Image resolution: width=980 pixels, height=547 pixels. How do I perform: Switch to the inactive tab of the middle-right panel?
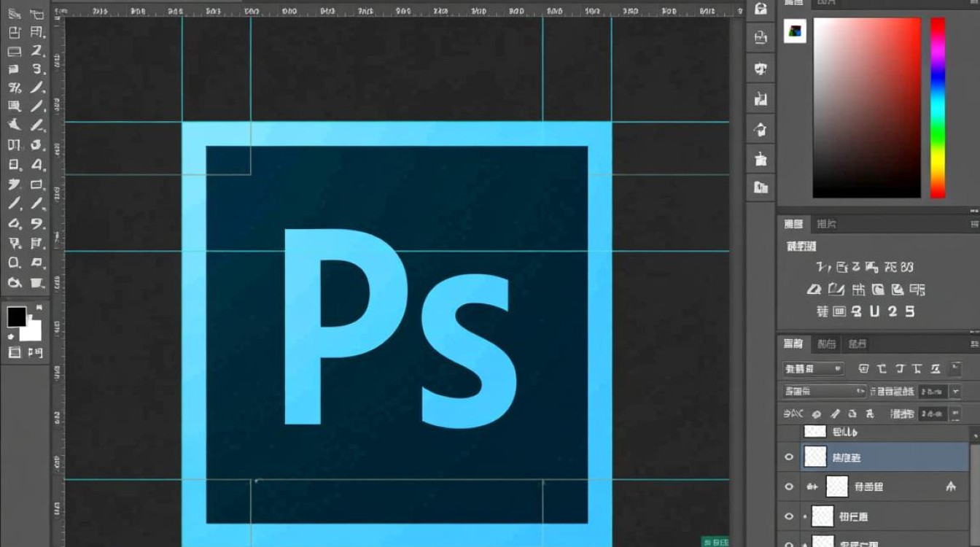tap(826, 224)
